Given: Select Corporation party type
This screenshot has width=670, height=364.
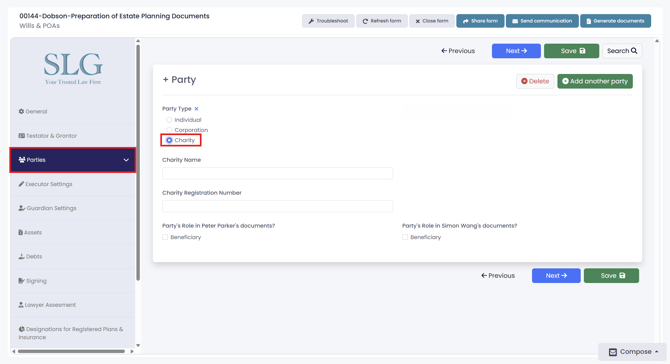Looking at the screenshot, I should [169, 130].
